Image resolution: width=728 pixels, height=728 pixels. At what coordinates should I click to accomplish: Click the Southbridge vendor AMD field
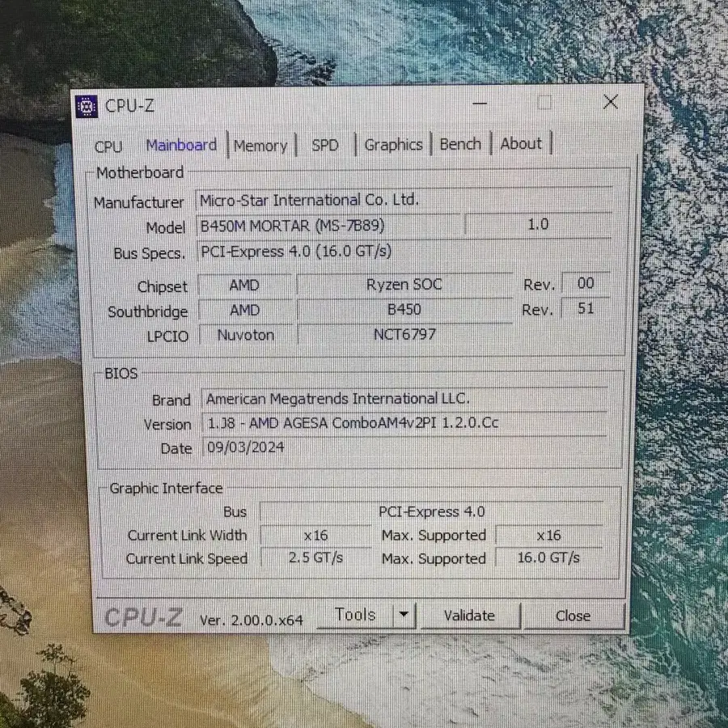coord(244,310)
